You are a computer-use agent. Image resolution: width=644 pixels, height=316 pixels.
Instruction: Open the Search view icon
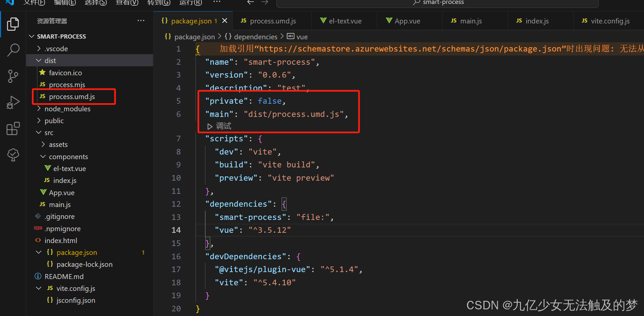(13, 50)
